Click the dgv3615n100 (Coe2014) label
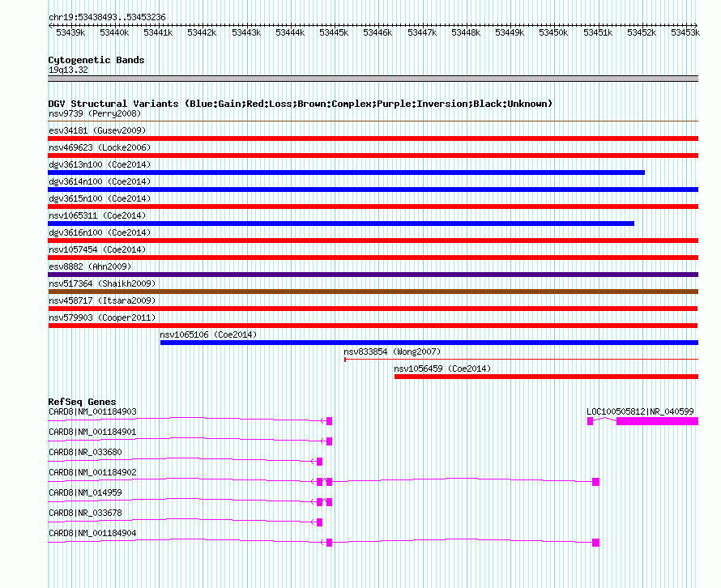This screenshot has height=588, width=721. [100, 198]
